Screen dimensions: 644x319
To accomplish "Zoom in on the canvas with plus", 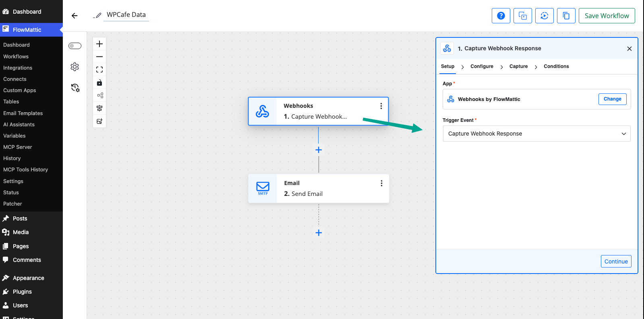I will point(99,44).
